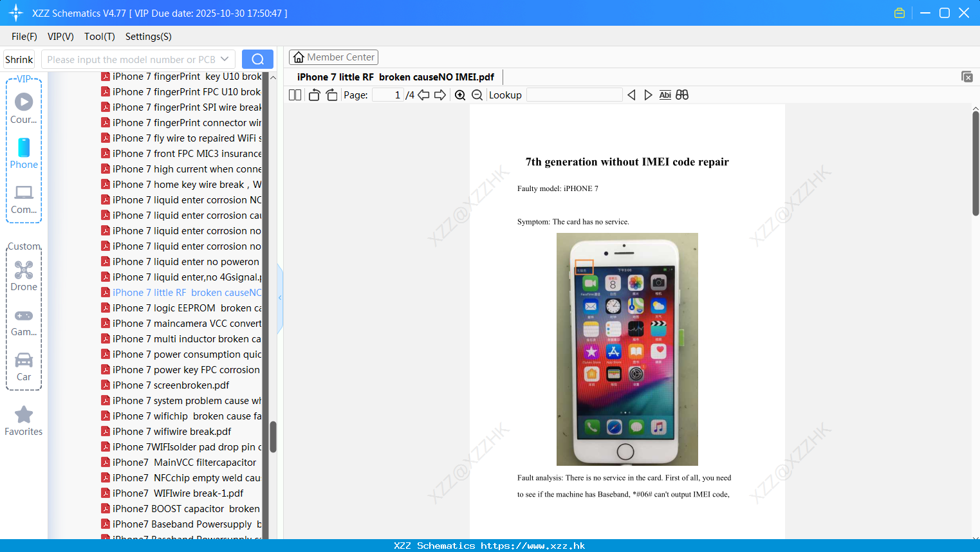Click the XZZ logo in title bar
The width and height of the screenshot is (980, 552).
pyautogui.click(x=16, y=13)
